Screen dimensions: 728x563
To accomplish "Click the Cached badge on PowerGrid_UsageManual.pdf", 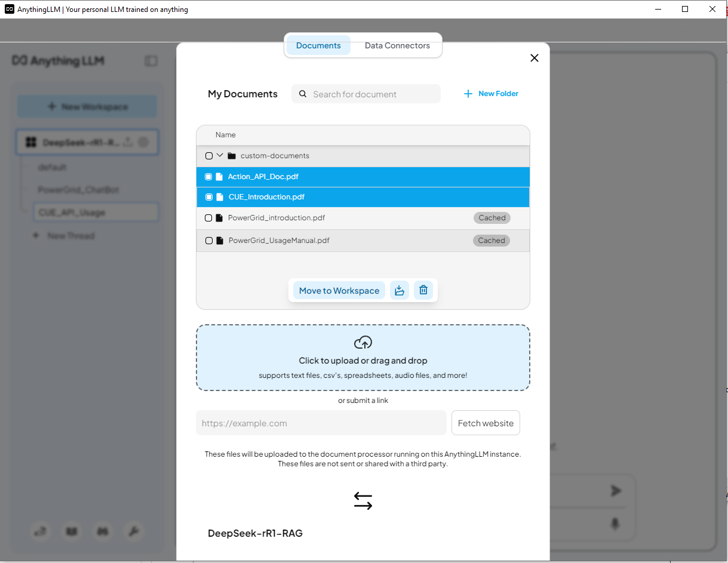I will coord(492,241).
